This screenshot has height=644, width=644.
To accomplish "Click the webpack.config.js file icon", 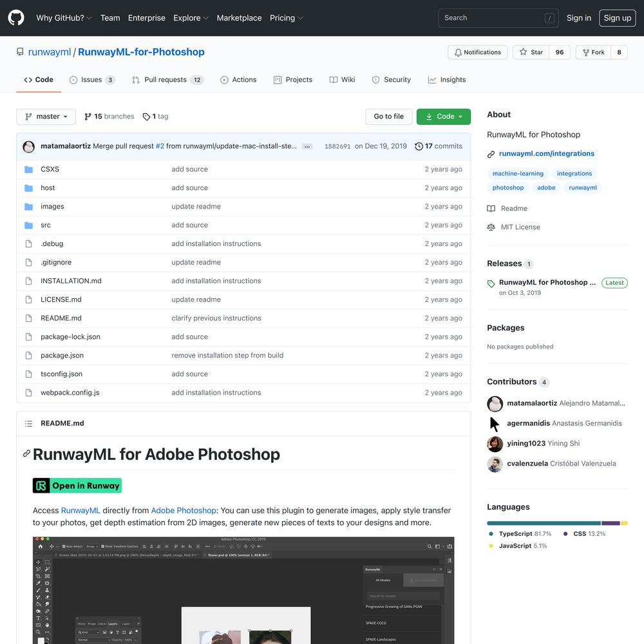I will point(28,393).
